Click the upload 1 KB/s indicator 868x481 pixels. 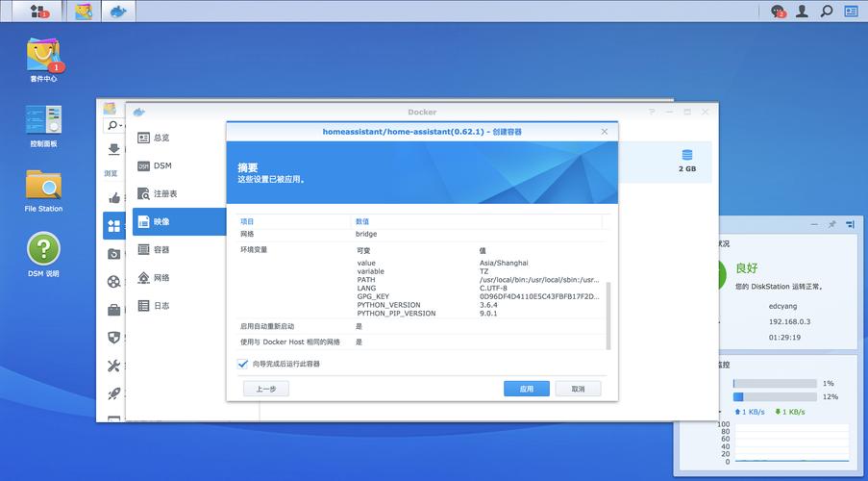coord(750,412)
